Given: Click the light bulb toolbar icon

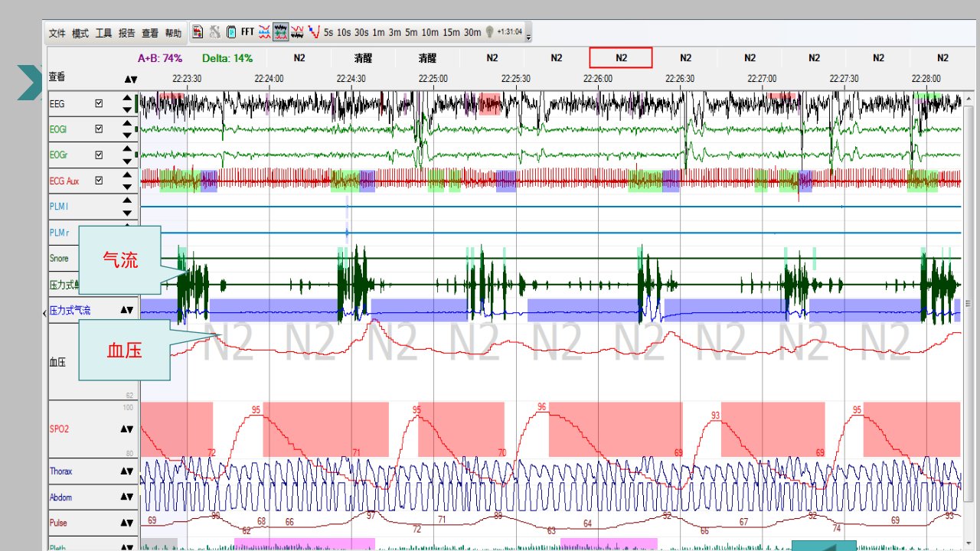Looking at the screenshot, I should coord(489,32).
